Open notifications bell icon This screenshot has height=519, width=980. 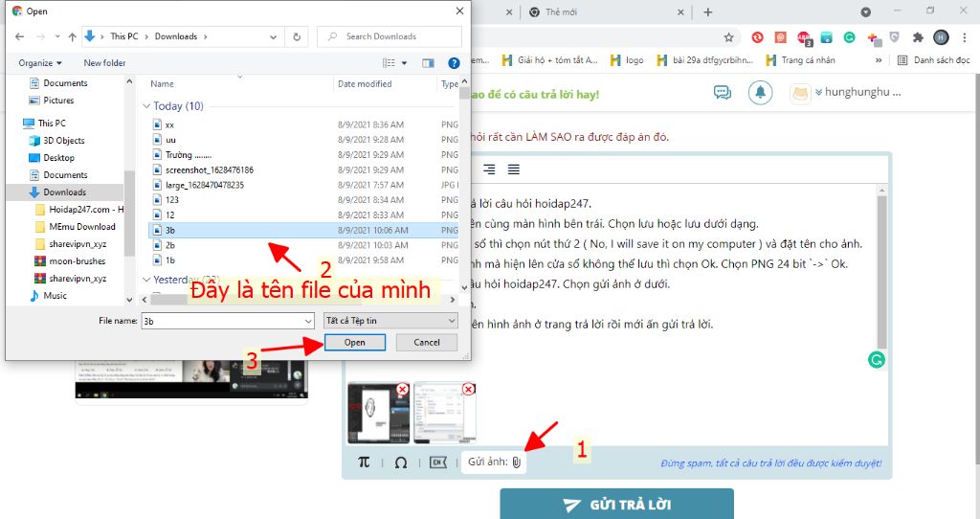pyautogui.click(x=760, y=93)
